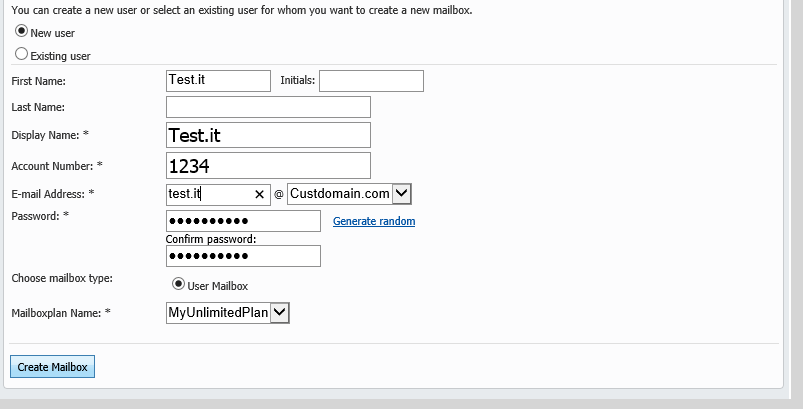Select the Account Number field with 1234
Screen dimensions: 803x409
click(x=268, y=165)
